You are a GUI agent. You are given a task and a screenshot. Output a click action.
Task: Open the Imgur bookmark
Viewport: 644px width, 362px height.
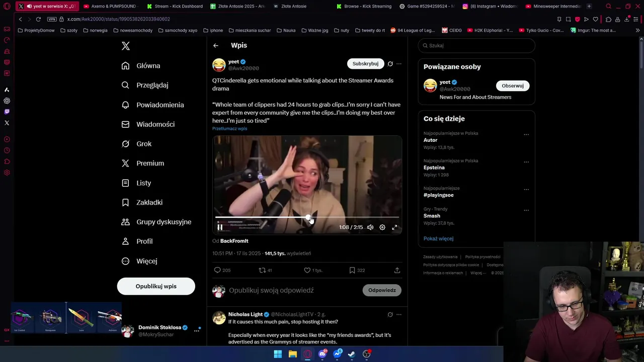click(x=593, y=30)
